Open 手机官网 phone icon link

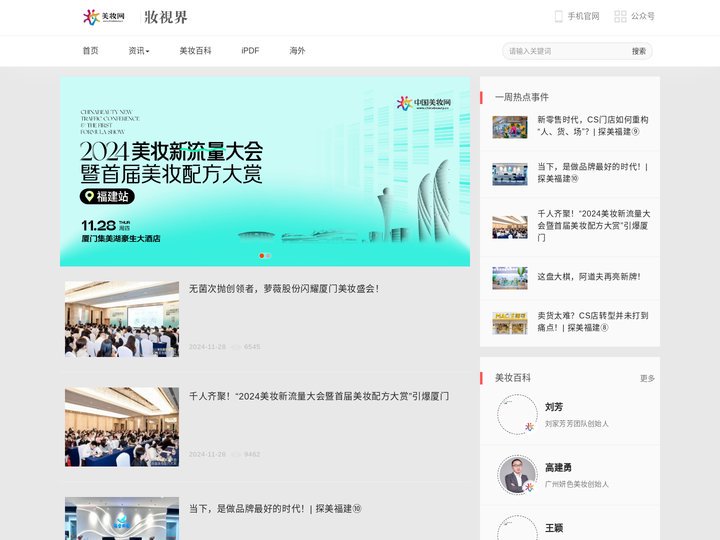(558, 17)
